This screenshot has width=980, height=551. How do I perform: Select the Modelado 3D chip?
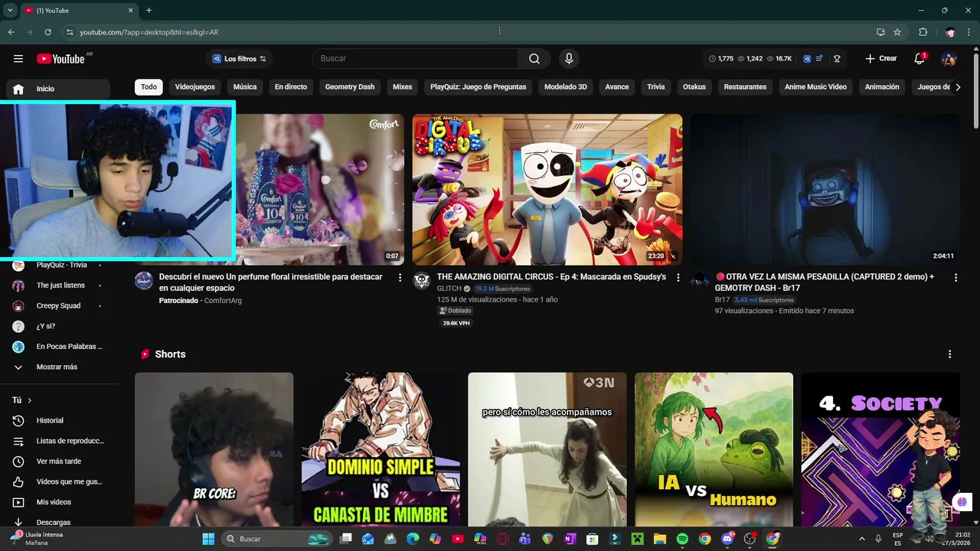566,86
